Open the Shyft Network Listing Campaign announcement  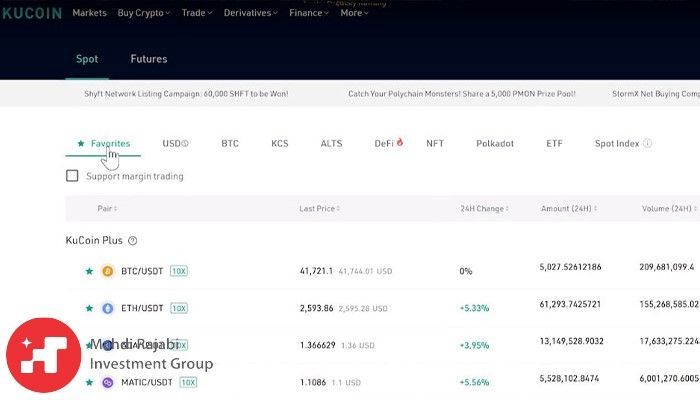coord(186,94)
